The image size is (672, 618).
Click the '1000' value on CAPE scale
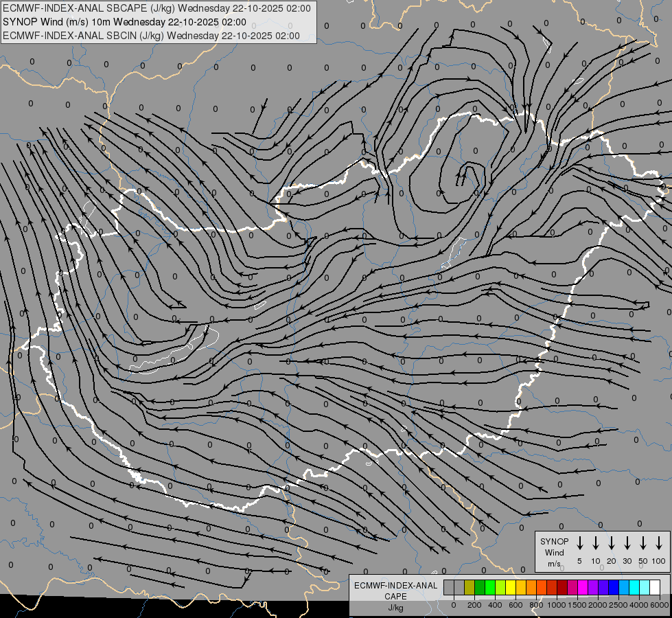pyautogui.click(x=556, y=605)
